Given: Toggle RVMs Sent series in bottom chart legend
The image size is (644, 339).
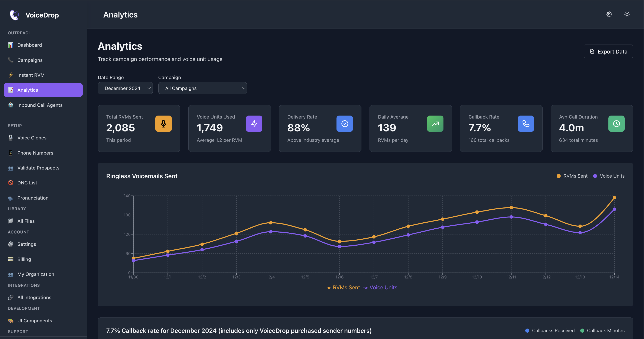Looking at the screenshot, I should click(x=343, y=288).
